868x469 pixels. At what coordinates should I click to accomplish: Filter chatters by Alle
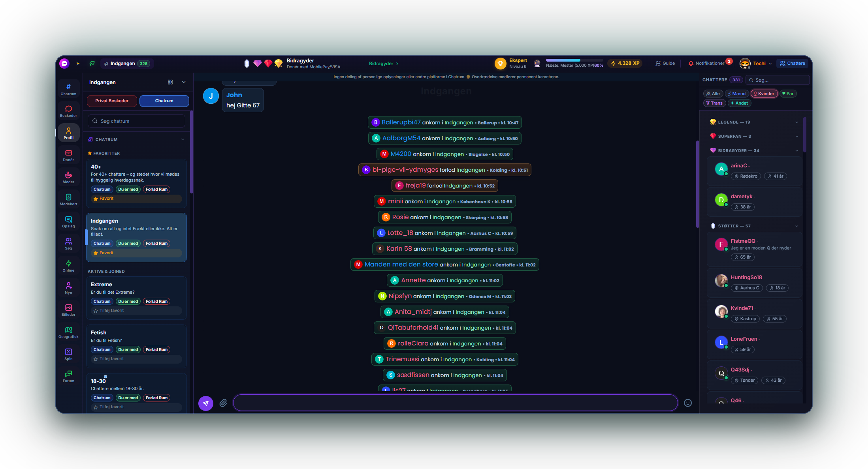(x=713, y=94)
